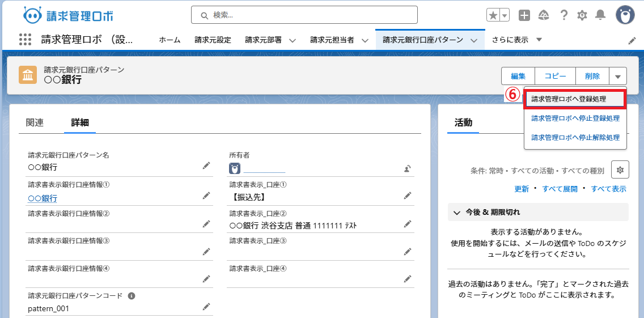Click the search input field
644x318 pixels.
(x=304, y=15)
